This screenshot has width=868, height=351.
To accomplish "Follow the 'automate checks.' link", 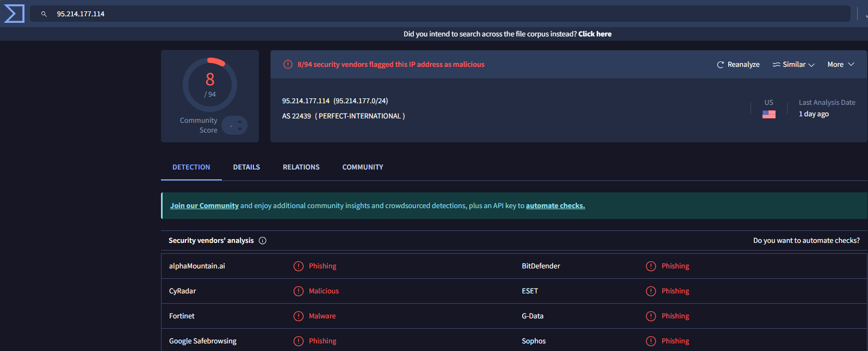I will point(555,206).
